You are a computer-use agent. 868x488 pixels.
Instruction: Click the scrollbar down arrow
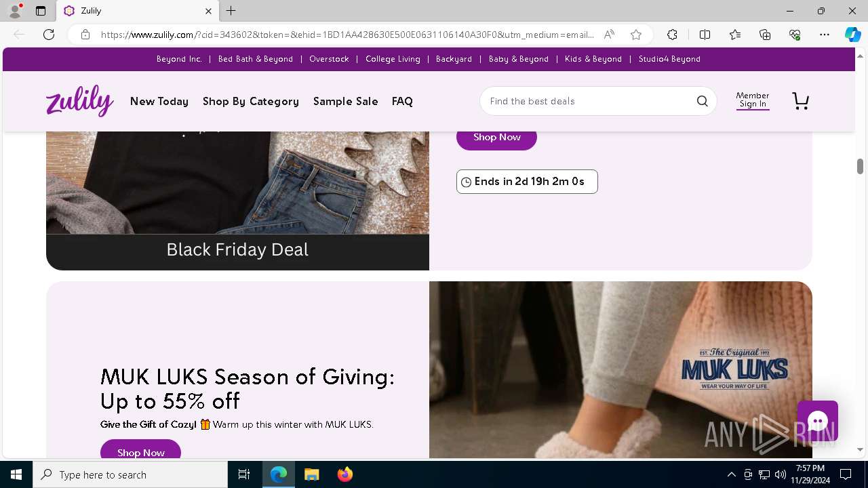click(x=860, y=449)
